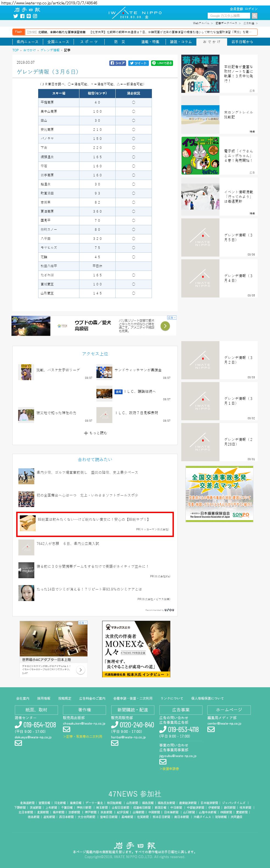Open the イワさんとニッポちゃん comic thumbnail
Image resolution: width=270 pixels, height=868 pixels.
tap(200, 155)
